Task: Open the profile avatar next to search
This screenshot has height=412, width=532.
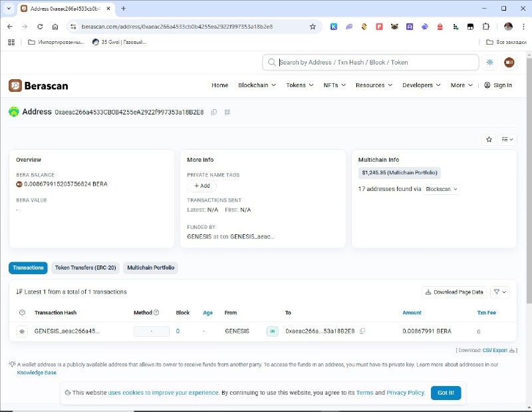Action: click(509, 62)
